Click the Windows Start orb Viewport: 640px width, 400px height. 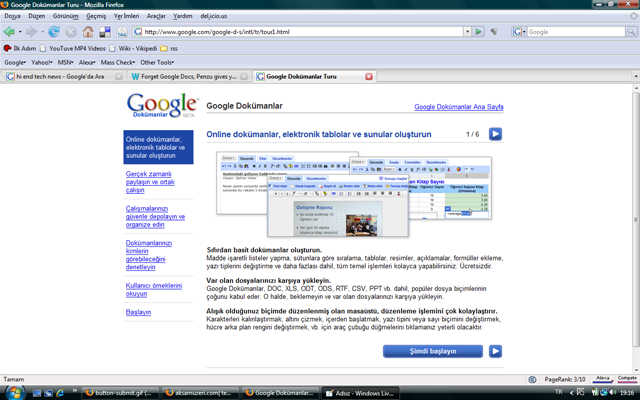15,393
